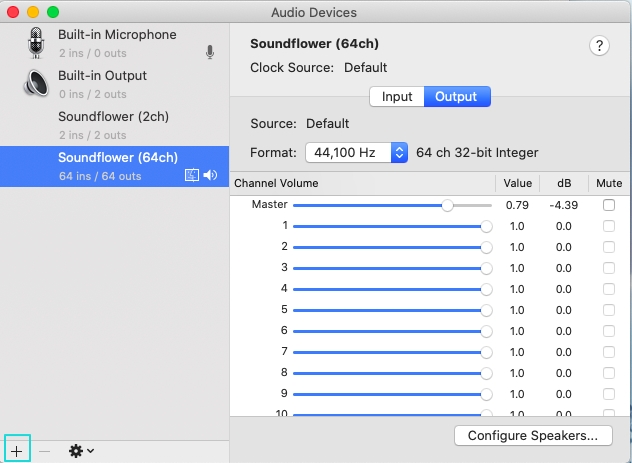The width and height of the screenshot is (632, 463).
Task: Click the 'Clock Source:' label
Action: pos(292,68)
